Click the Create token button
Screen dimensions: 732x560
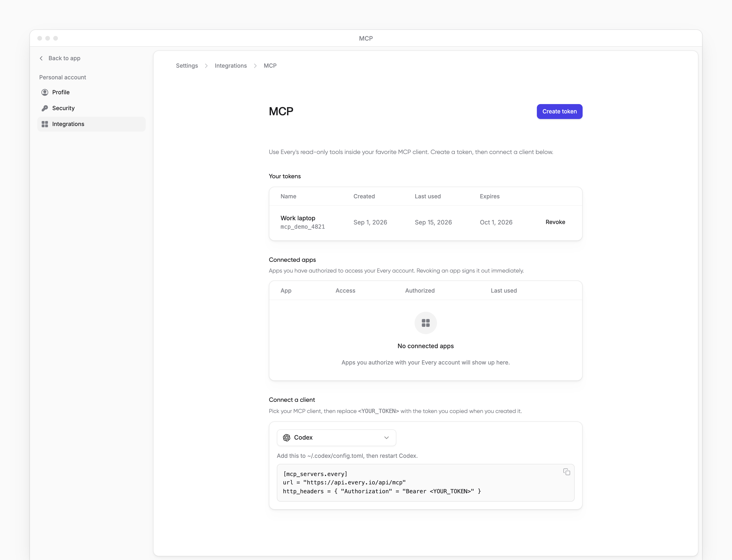(x=559, y=111)
